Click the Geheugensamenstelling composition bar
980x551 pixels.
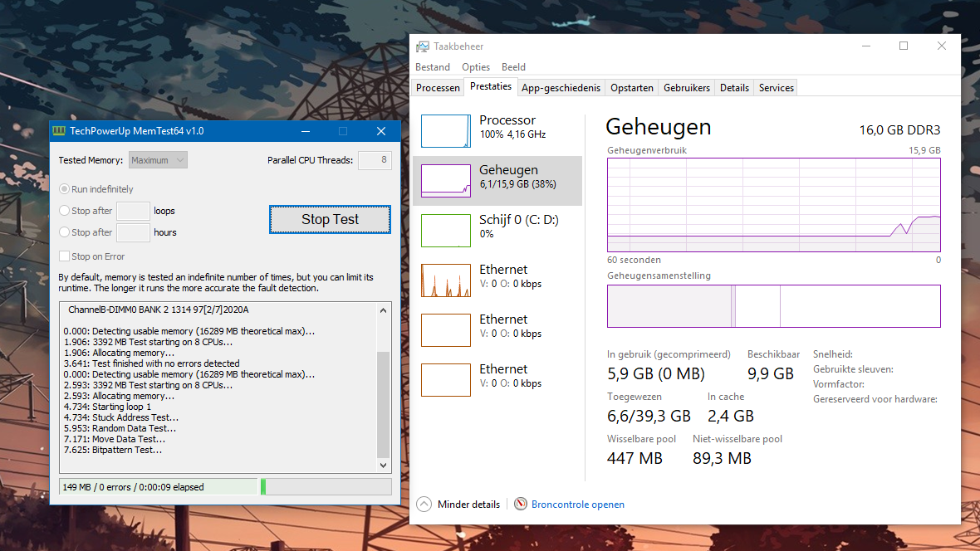[774, 306]
